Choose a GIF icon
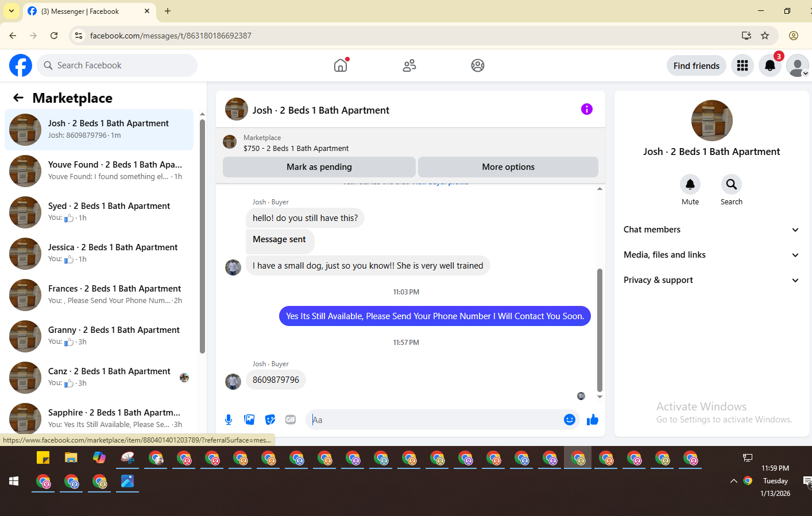The width and height of the screenshot is (812, 516). pyautogui.click(x=291, y=420)
